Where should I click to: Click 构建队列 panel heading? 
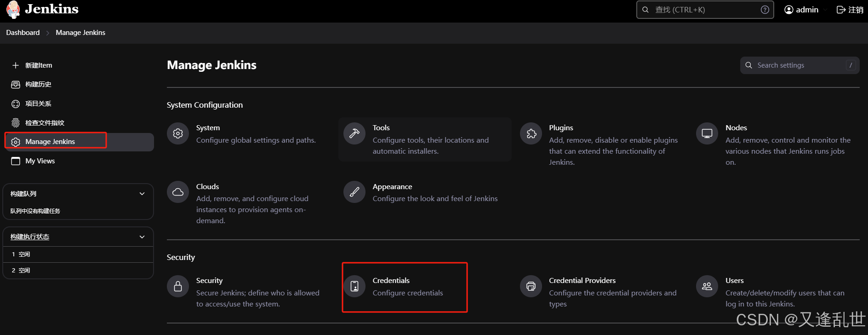pyautogui.click(x=23, y=194)
